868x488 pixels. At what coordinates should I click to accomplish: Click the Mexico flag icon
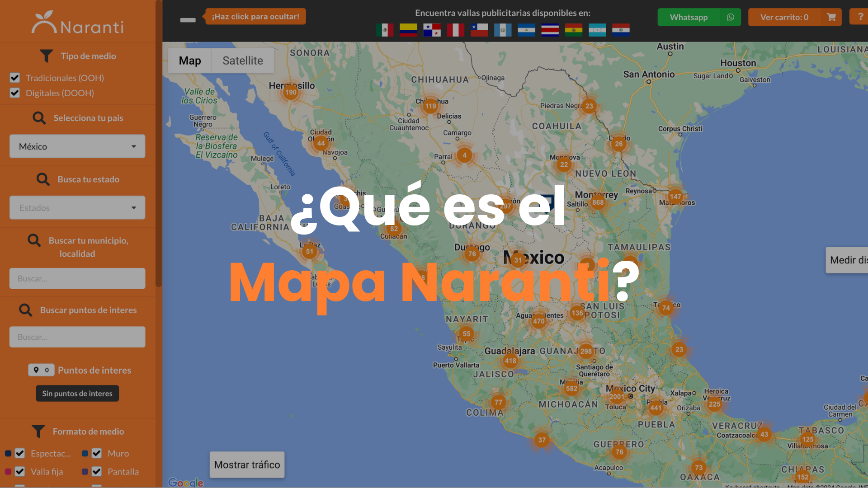tap(385, 30)
